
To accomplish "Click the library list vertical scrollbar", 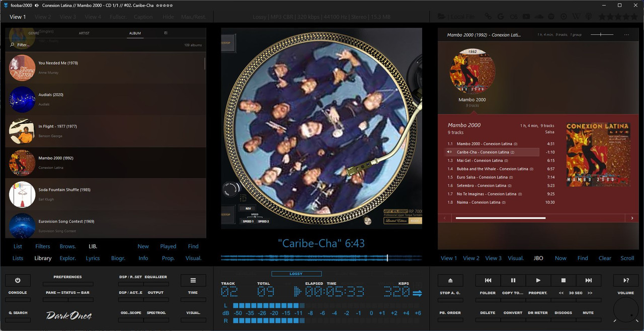I will tap(205, 63).
